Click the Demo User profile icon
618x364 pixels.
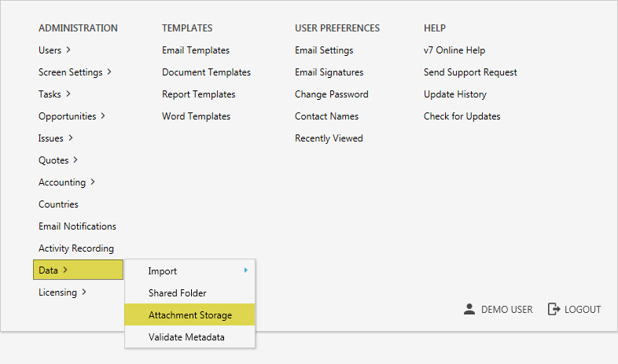pos(469,309)
